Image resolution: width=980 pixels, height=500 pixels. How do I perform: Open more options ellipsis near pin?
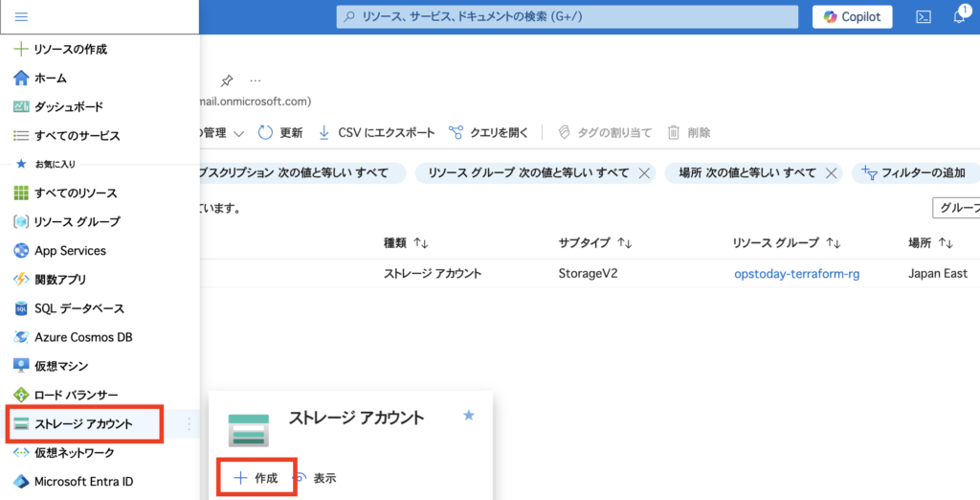255,80
